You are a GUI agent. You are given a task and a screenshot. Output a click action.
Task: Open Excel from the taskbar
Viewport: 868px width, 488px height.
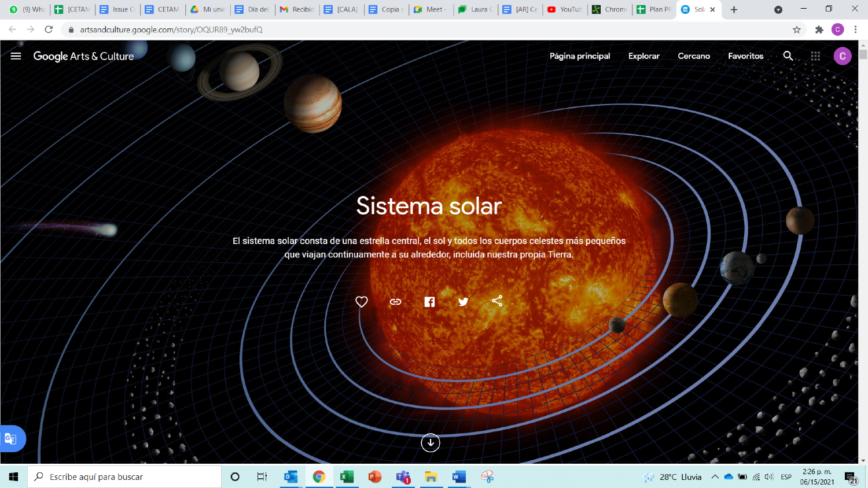[x=347, y=476]
